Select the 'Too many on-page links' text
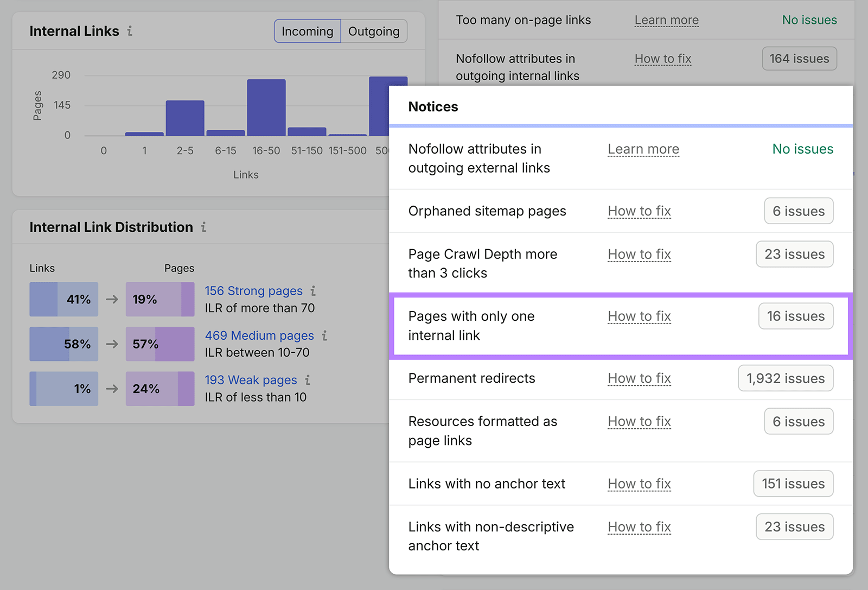This screenshot has height=590, width=868. [x=524, y=20]
